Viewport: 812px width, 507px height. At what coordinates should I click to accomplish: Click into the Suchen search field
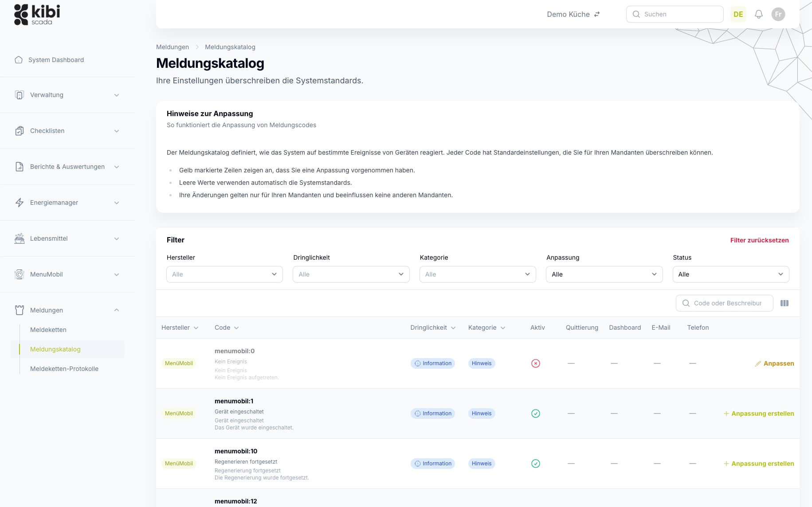pyautogui.click(x=675, y=14)
